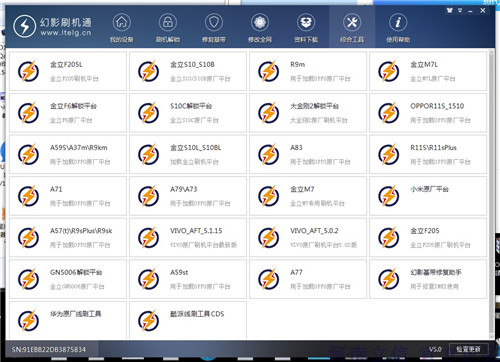Viewport: 500px width, 362px height.
Task: Open the A59S\A37m\R9km tool icon
Action: point(28,154)
